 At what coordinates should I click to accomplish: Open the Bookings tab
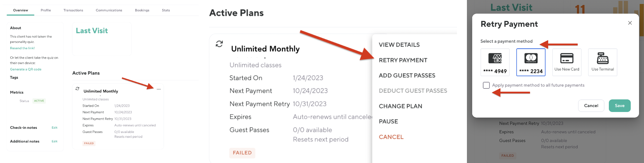point(142,10)
